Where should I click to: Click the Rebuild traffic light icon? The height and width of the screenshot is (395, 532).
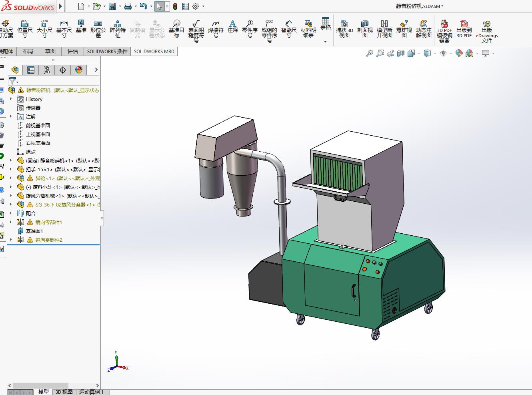click(x=175, y=6)
